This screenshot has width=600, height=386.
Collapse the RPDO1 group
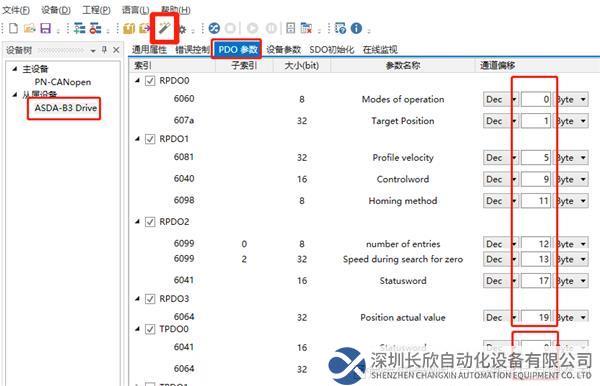[x=138, y=138]
